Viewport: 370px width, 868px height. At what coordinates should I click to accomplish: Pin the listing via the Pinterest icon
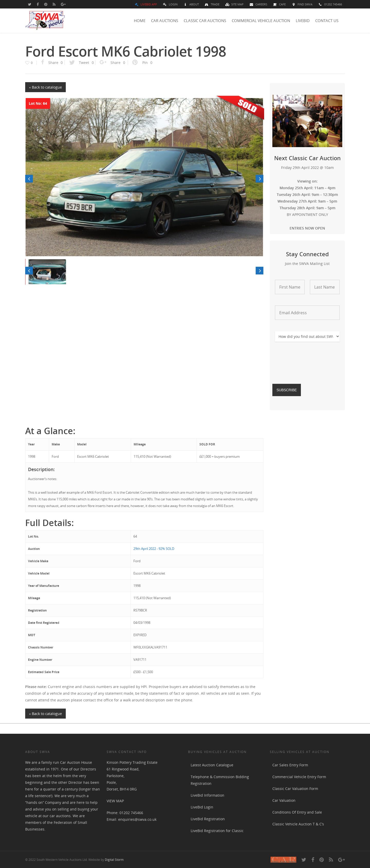pos(135,62)
